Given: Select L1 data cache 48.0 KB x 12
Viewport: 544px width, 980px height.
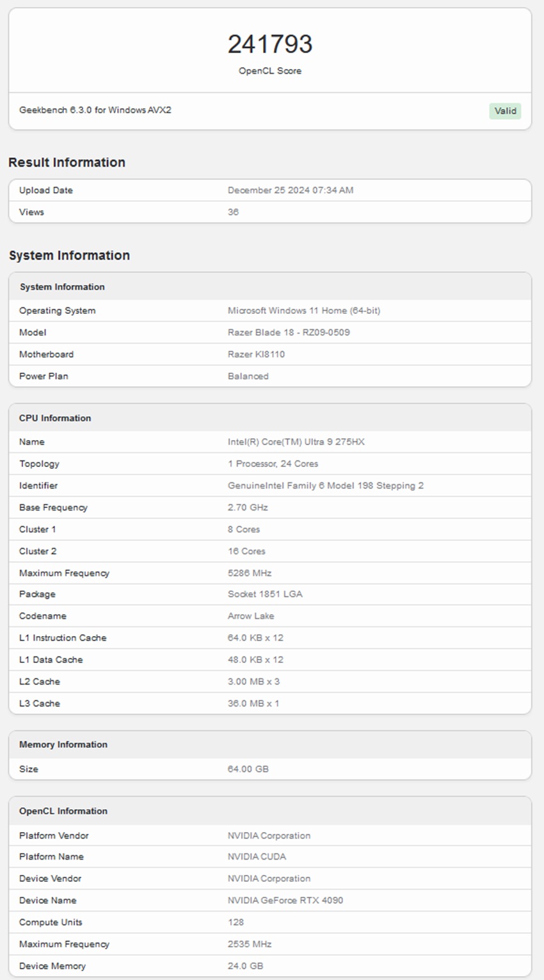Looking at the screenshot, I should 255,659.
